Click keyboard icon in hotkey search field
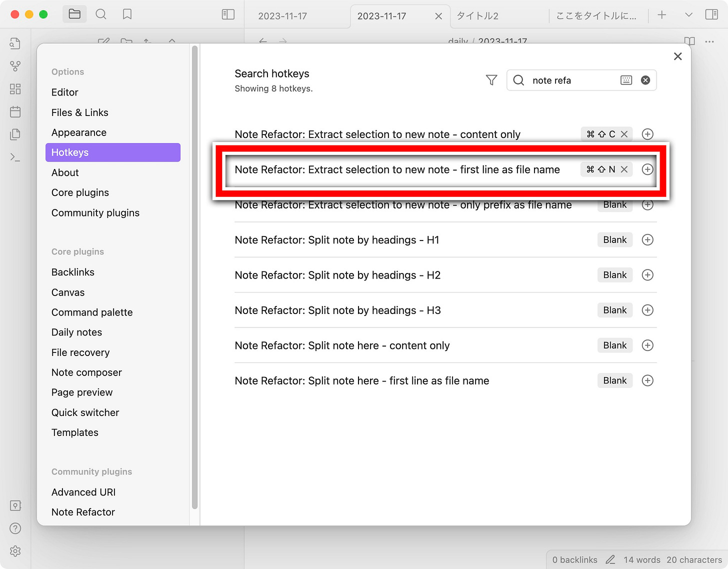The height and width of the screenshot is (569, 728). click(626, 80)
